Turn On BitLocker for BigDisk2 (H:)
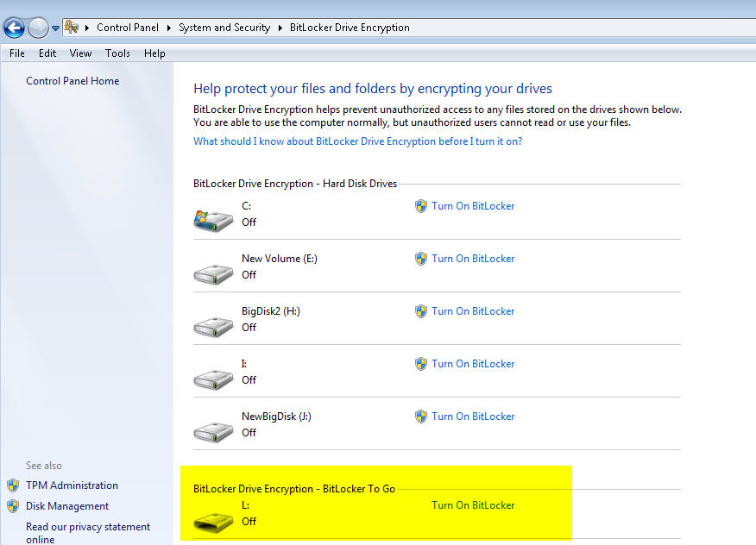This screenshot has height=545, width=756. [x=473, y=310]
